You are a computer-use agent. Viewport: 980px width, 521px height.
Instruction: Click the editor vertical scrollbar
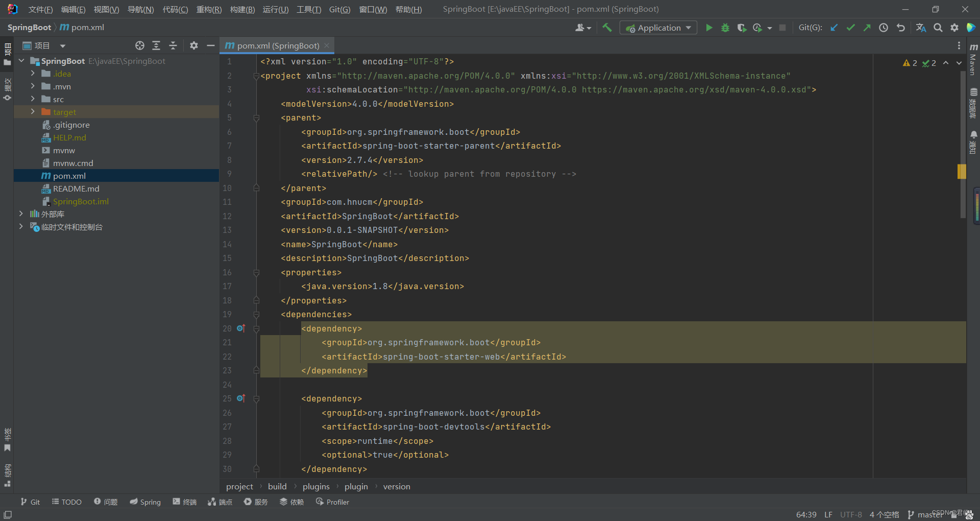963,146
